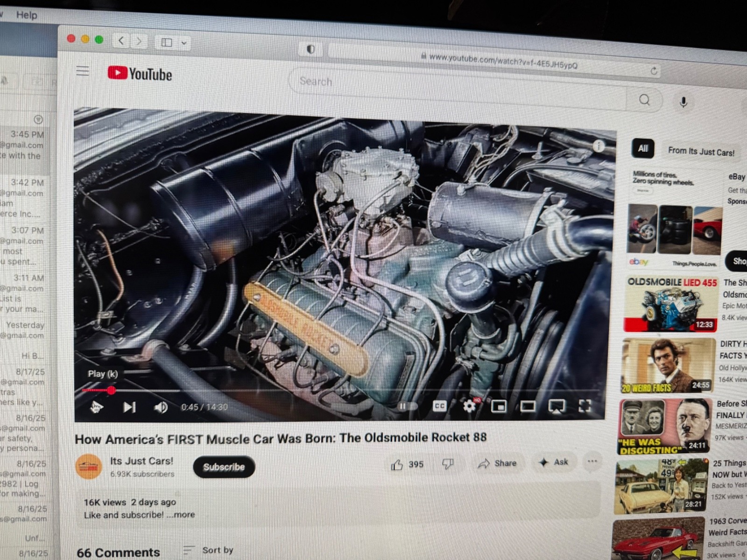Open the 3:07 PM email in Mail window
747x560 pixels.
click(x=24, y=245)
